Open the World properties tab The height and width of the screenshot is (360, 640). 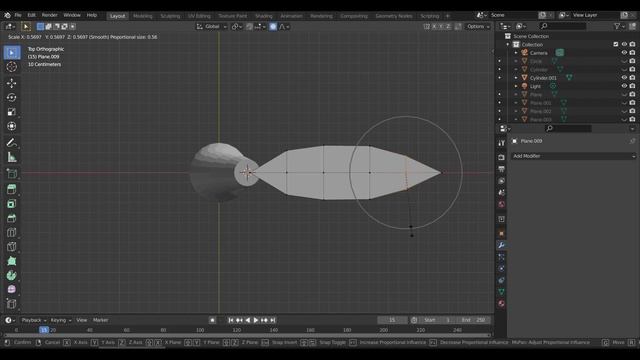[x=502, y=204]
